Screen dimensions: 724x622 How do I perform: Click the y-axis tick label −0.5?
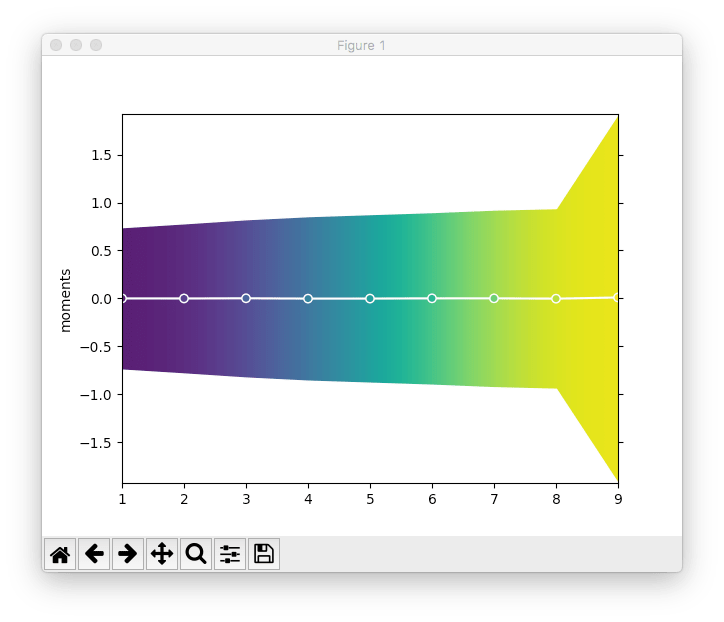96,347
